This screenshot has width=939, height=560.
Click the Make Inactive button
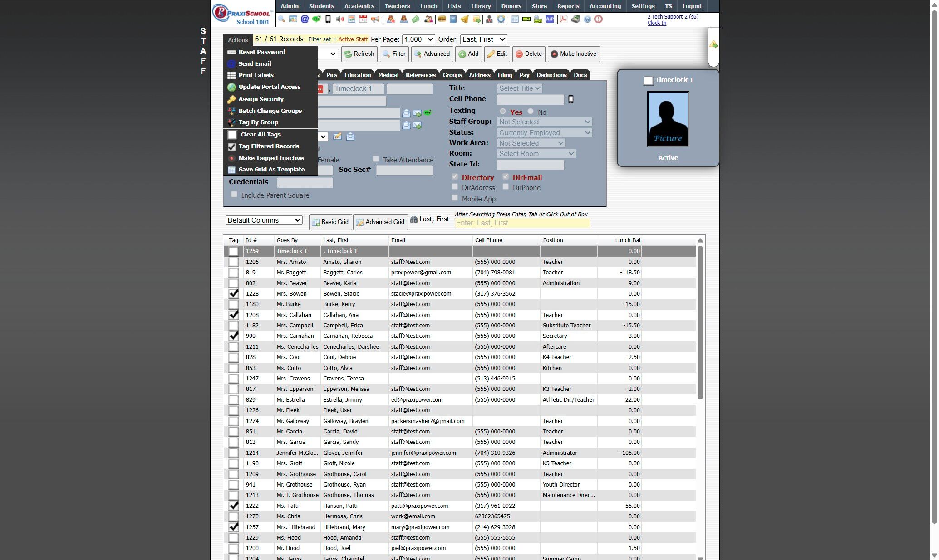coord(573,54)
